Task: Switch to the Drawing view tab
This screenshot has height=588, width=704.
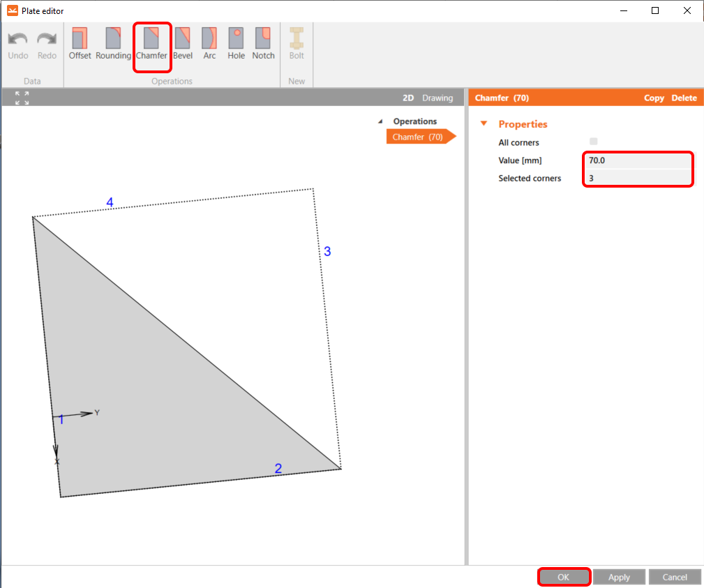Action: point(437,98)
